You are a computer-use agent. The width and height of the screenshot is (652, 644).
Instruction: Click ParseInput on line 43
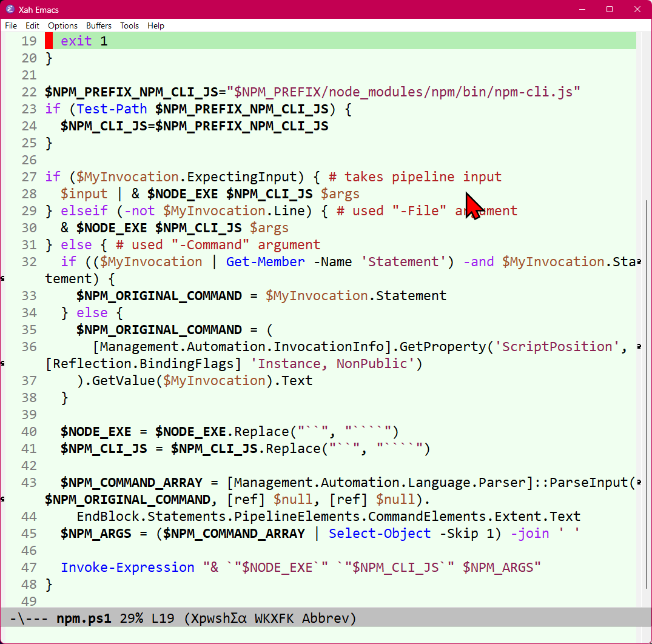[588, 483]
